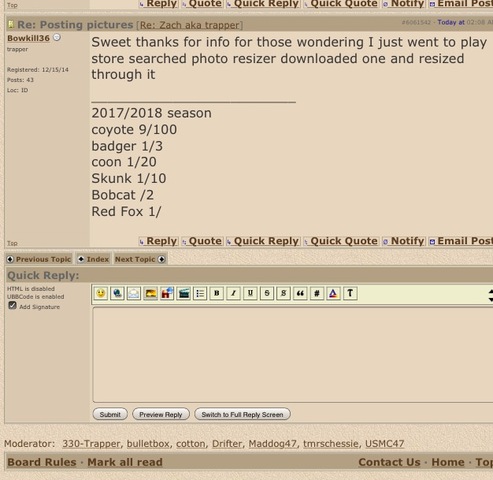
Task: Quick Quote Bowkill36's post
Action: pos(341,241)
